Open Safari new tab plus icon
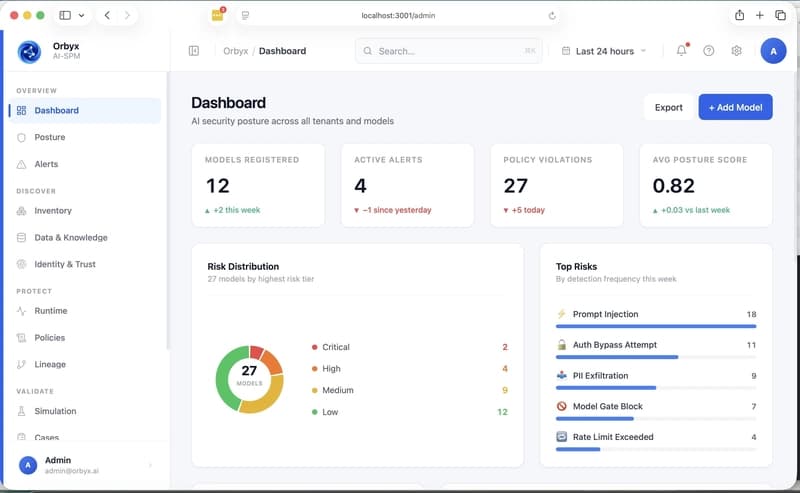 pos(760,15)
